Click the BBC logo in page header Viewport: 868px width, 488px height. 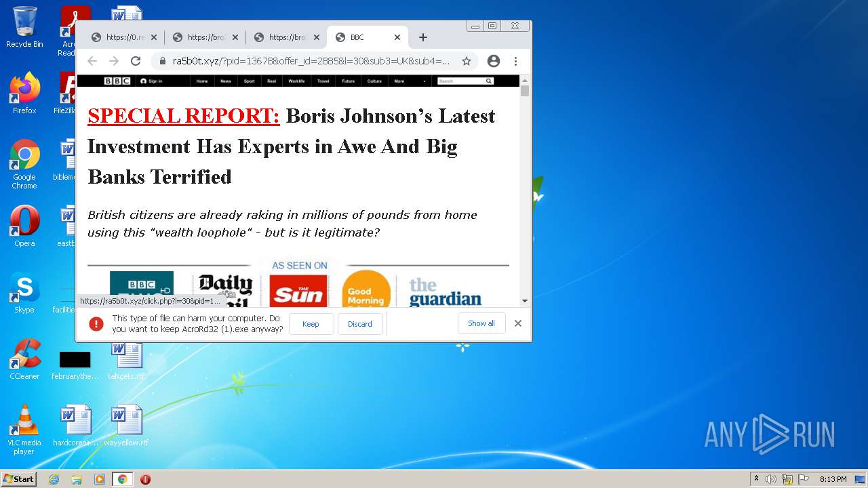pyautogui.click(x=117, y=81)
